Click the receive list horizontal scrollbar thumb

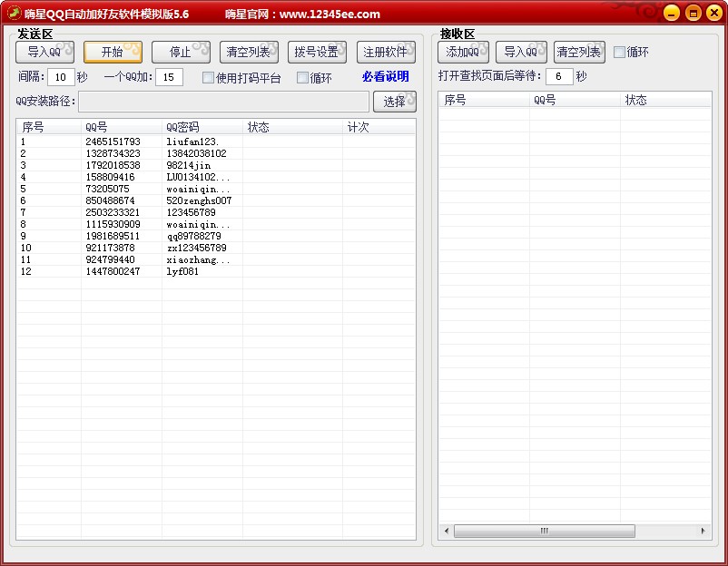tap(544, 531)
